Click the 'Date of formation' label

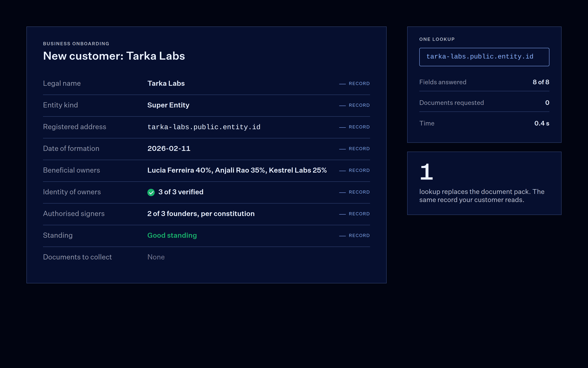(x=71, y=148)
